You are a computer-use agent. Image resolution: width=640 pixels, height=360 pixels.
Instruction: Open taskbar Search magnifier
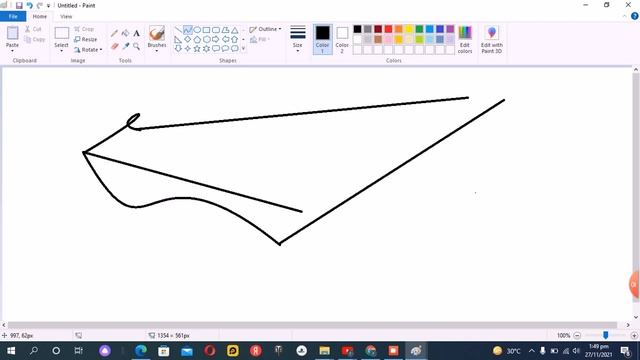[x=34, y=351]
